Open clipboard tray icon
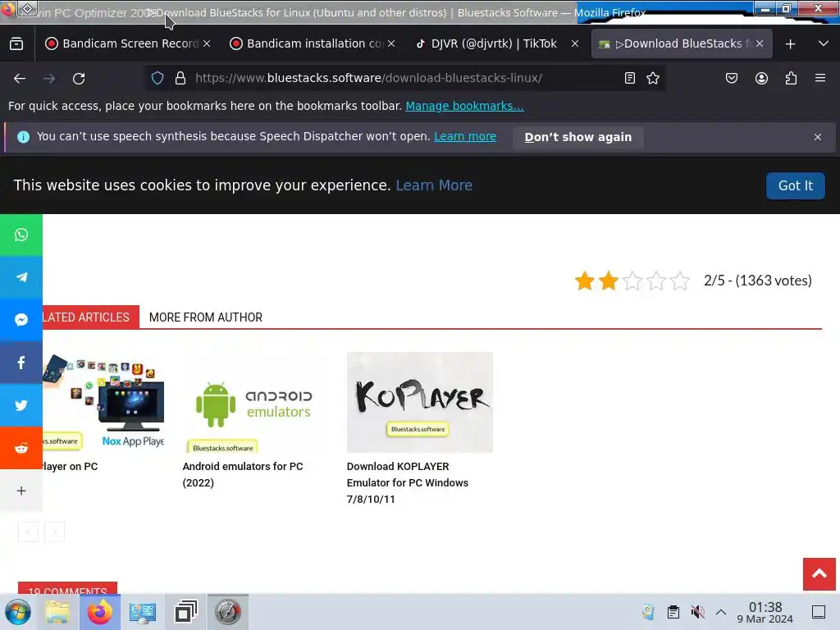This screenshot has width=840, height=630. tap(673, 612)
